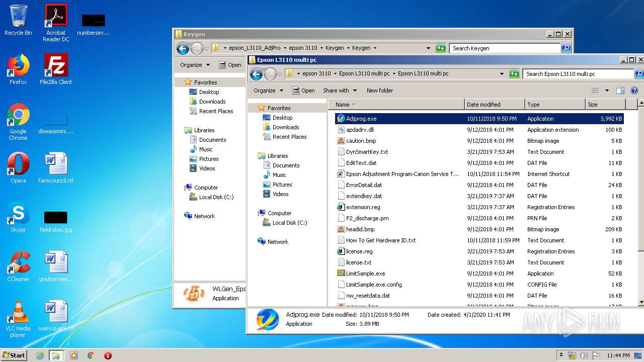This screenshot has height=362, width=644.
Task: Open Internet Explorer in taskbar
Action: click(40, 355)
